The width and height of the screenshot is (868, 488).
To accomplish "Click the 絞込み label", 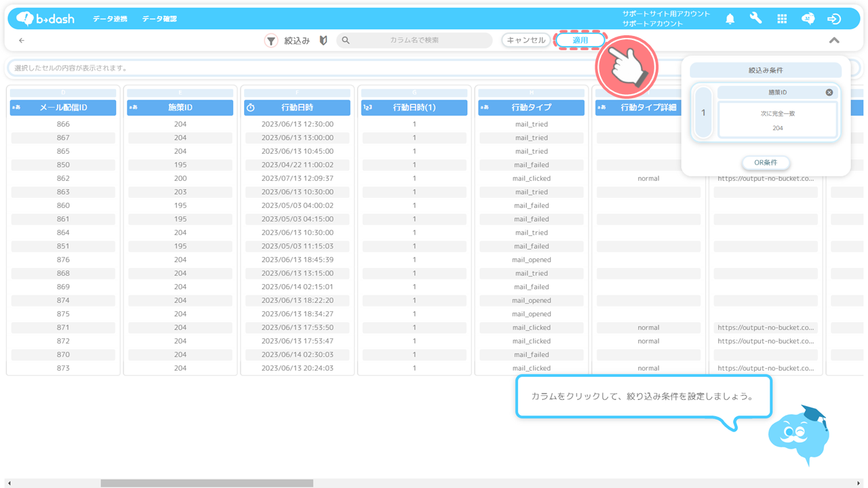I will point(297,41).
